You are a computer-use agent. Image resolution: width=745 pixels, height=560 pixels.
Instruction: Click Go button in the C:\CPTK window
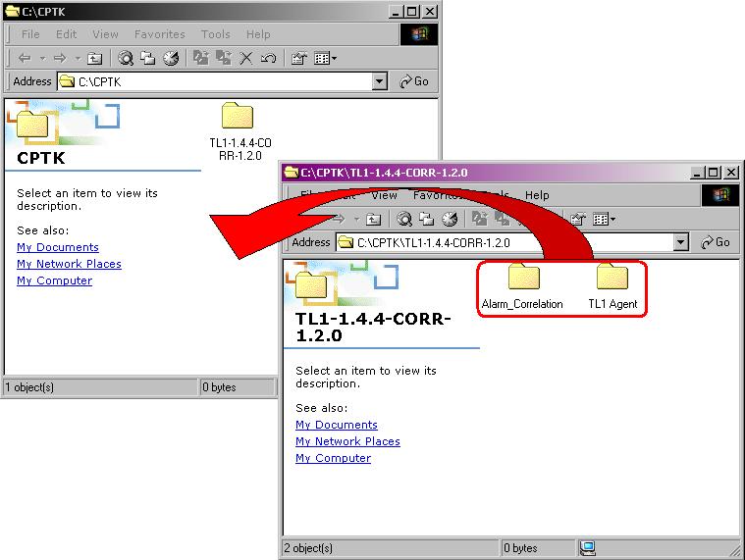tap(414, 81)
